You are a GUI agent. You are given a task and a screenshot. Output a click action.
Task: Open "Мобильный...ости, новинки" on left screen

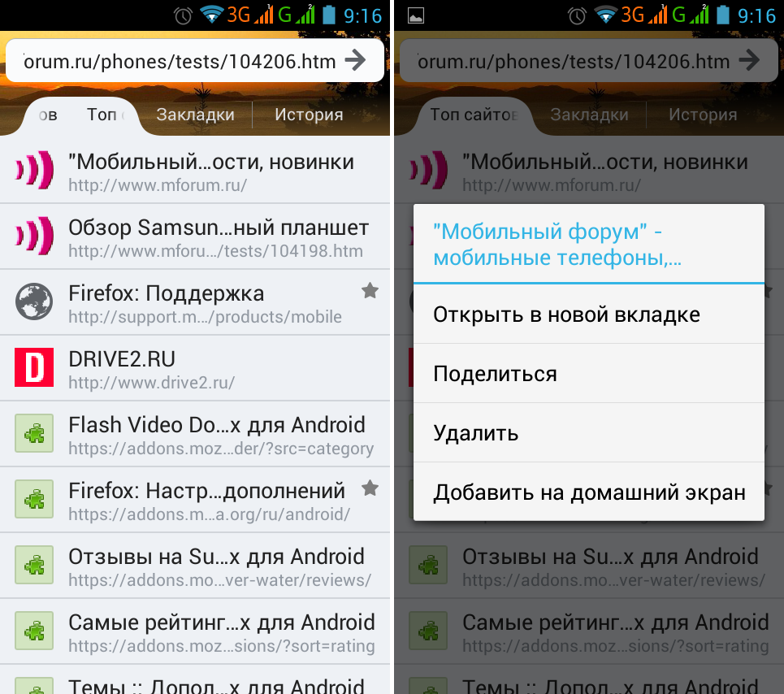click(x=195, y=170)
